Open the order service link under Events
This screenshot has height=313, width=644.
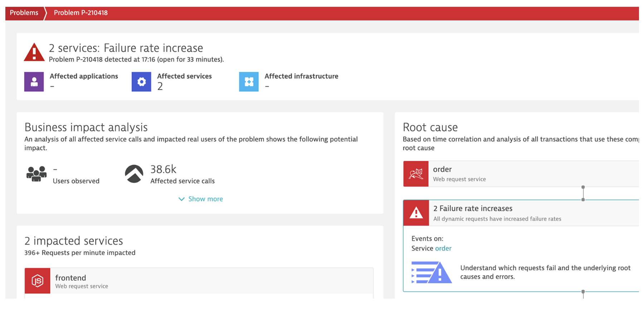coord(443,249)
